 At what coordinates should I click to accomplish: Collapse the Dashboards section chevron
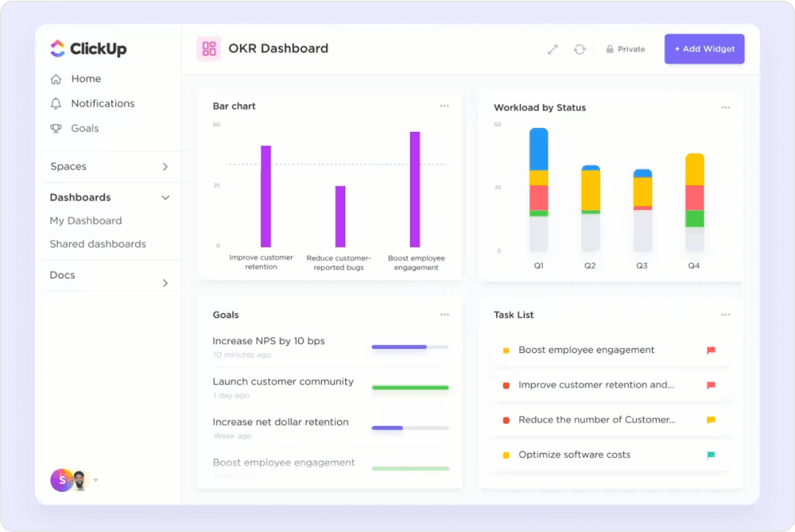pos(165,197)
